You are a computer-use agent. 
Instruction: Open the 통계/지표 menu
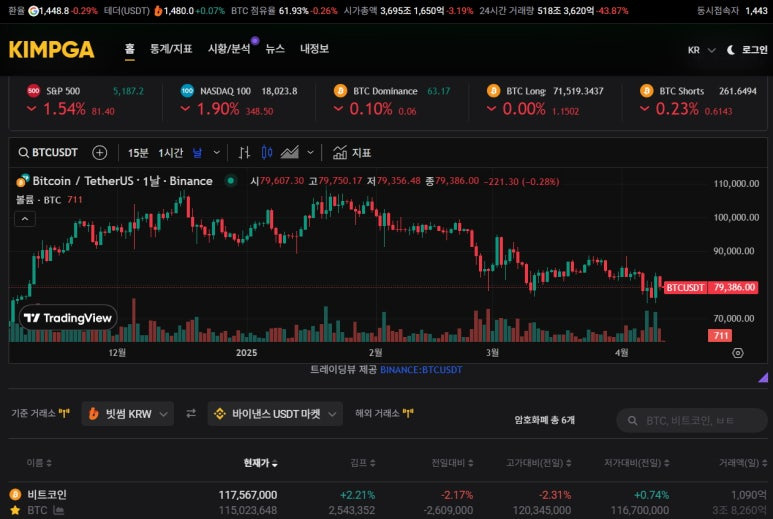point(171,49)
